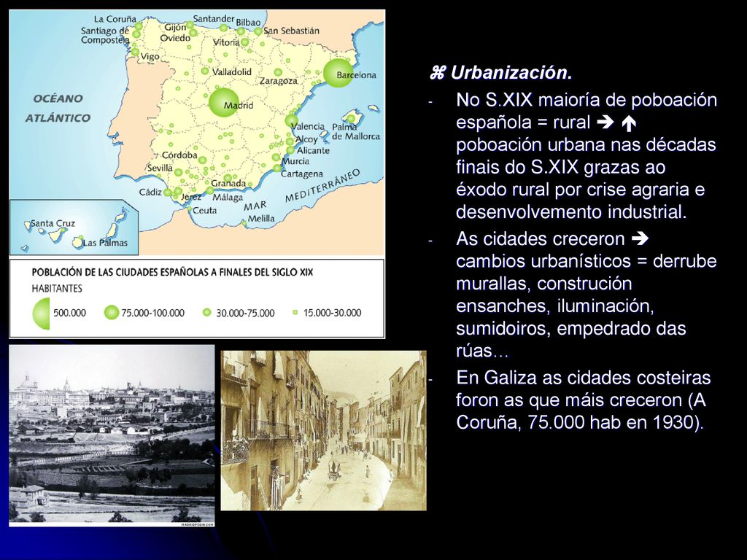Click the "Valladolid" map label
747x560 pixels.
click(x=231, y=72)
